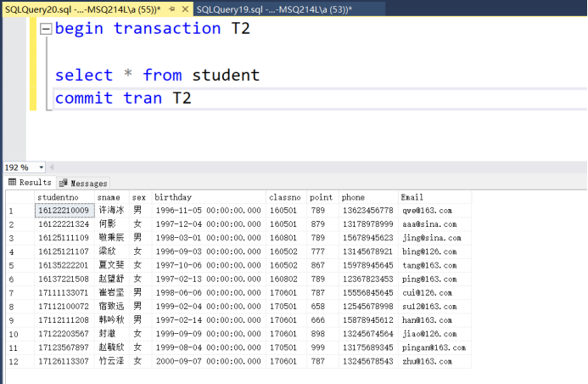Viewport: 588px width, 384px height.
Task: Click phone cell 13175689345
Action: click(x=368, y=348)
